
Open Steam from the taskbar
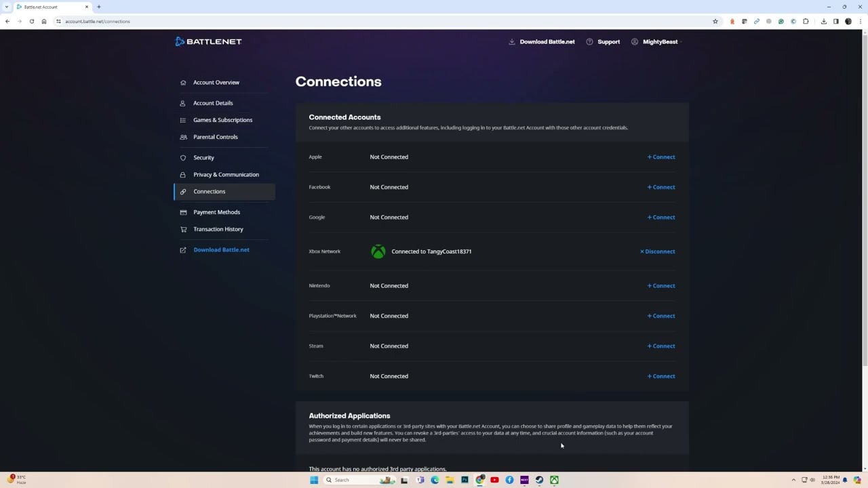pos(539,480)
